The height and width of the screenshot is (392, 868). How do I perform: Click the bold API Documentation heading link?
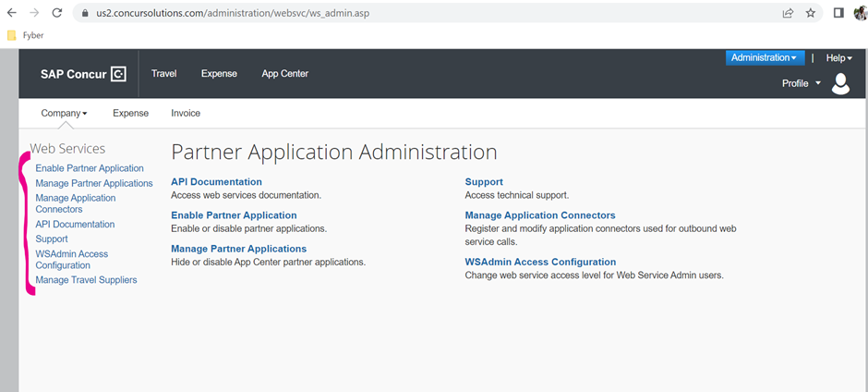216,182
